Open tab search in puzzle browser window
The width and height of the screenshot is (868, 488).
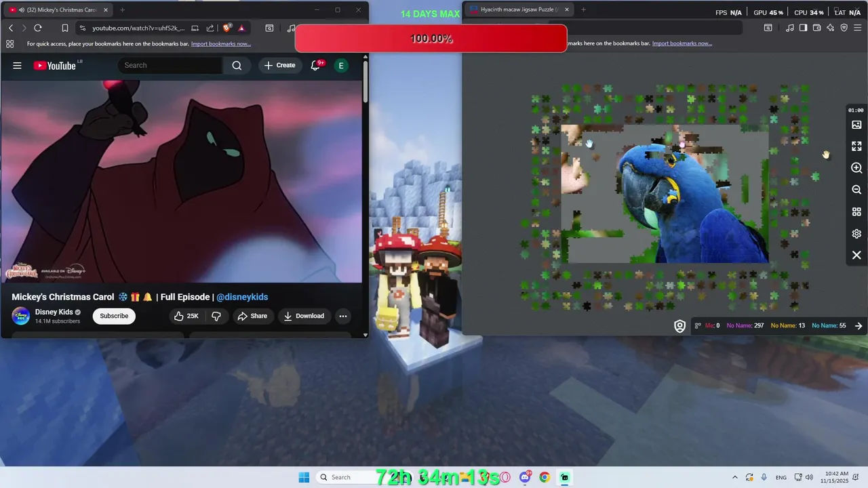coord(768,28)
